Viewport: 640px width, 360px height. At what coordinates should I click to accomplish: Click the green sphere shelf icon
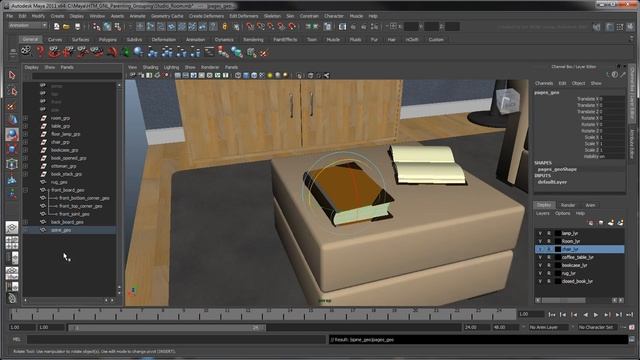[x=125, y=52]
